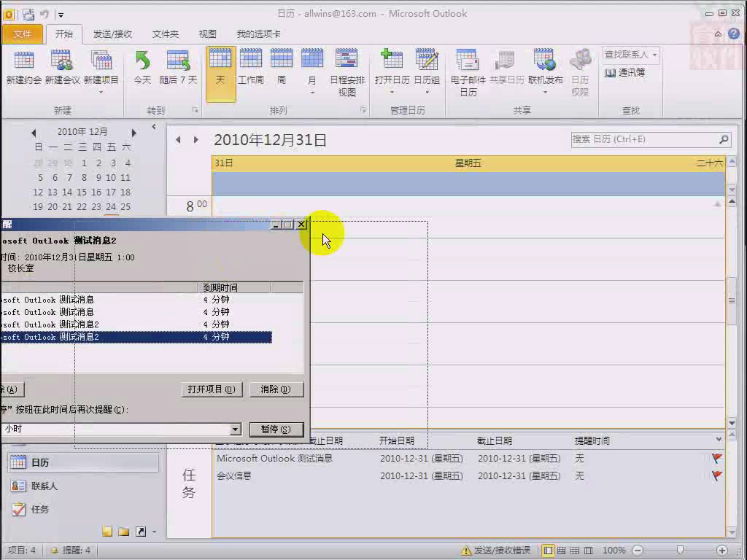Show 随后 7 天 (Next 7 Days)
The height and width of the screenshot is (560, 747).
pyautogui.click(x=178, y=68)
